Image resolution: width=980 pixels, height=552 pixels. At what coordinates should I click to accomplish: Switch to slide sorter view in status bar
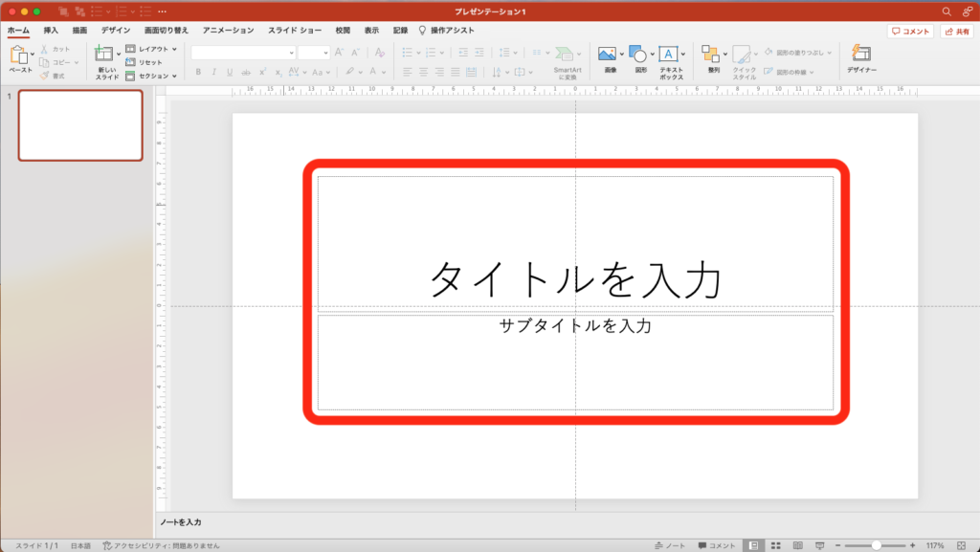(x=775, y=544)
